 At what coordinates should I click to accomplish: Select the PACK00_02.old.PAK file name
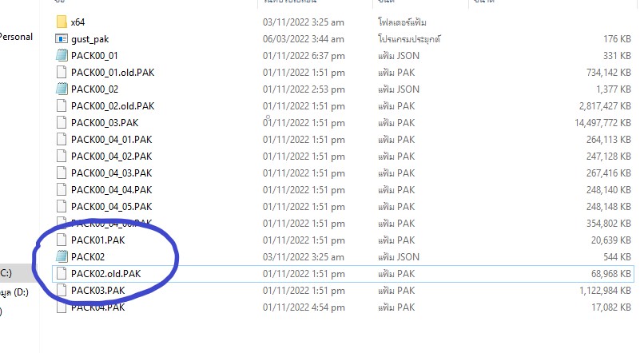click(x=113, y=106)
